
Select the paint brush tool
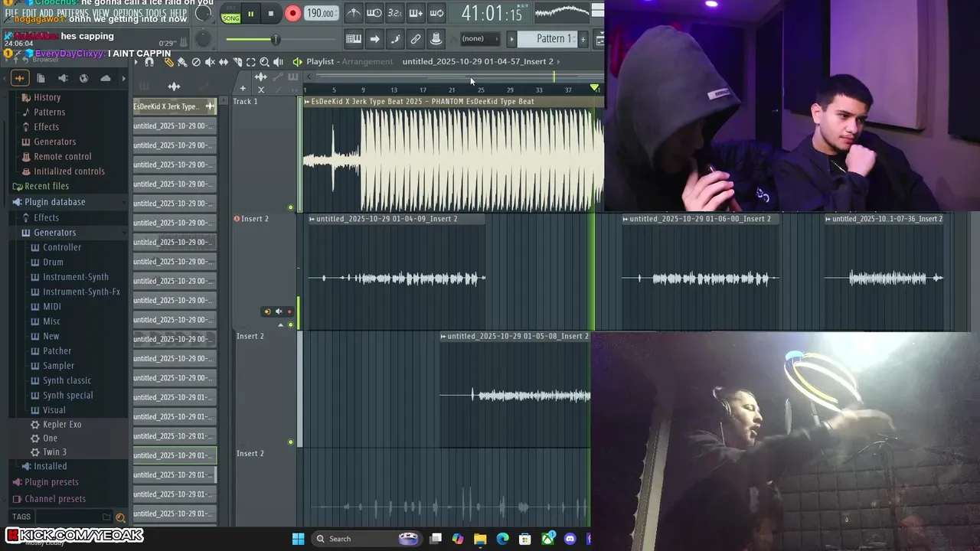click(x=182, y=62)
